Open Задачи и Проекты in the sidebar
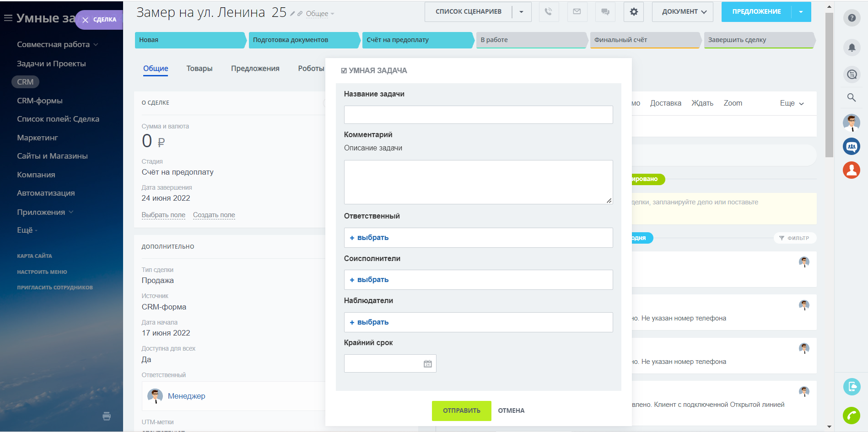This screenshot has height=432, width=868. click(x=51, y=64)
